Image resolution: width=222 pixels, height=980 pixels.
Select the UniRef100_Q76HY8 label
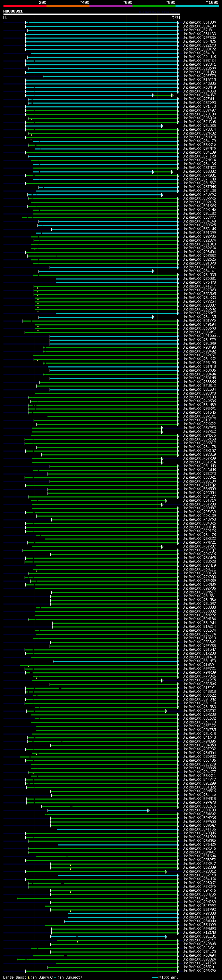click(x=199, y=283)
